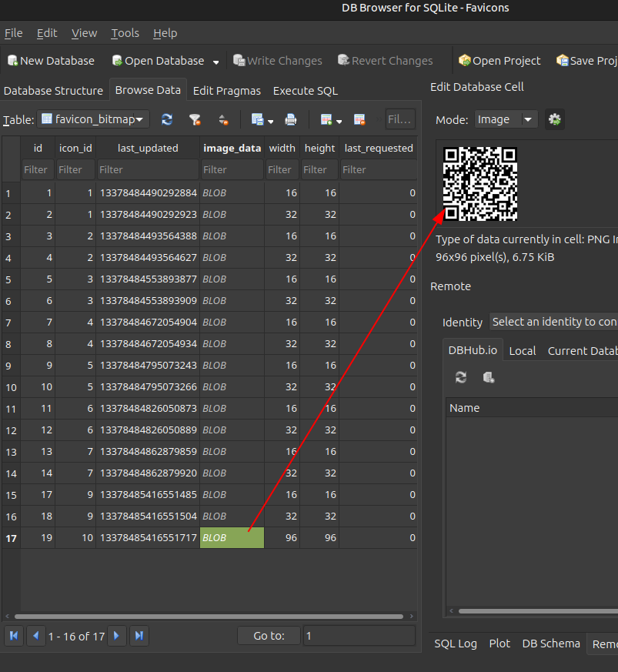Switch to the Database Structure tab
618x672 pixels.
tap(53, 91)
